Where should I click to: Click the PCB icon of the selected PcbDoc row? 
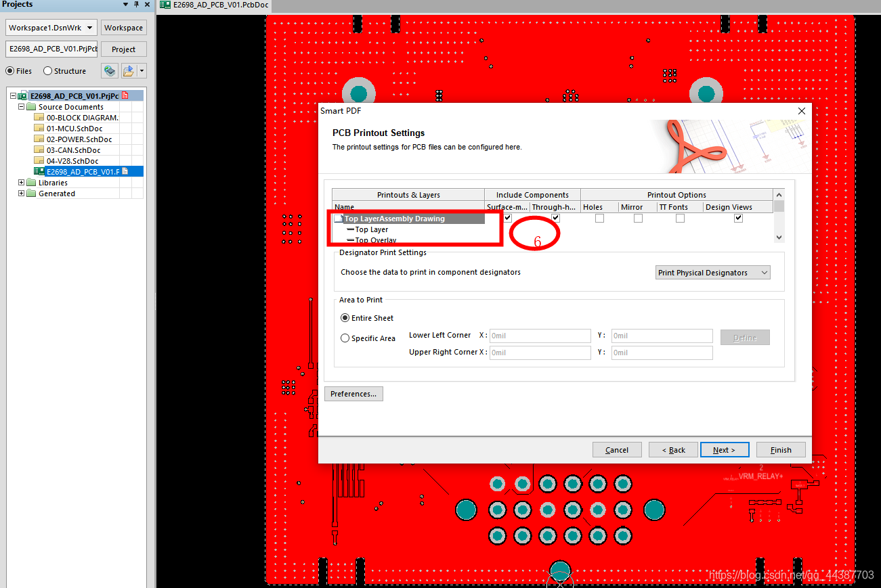pyautogui.click(x=39, y=172)
